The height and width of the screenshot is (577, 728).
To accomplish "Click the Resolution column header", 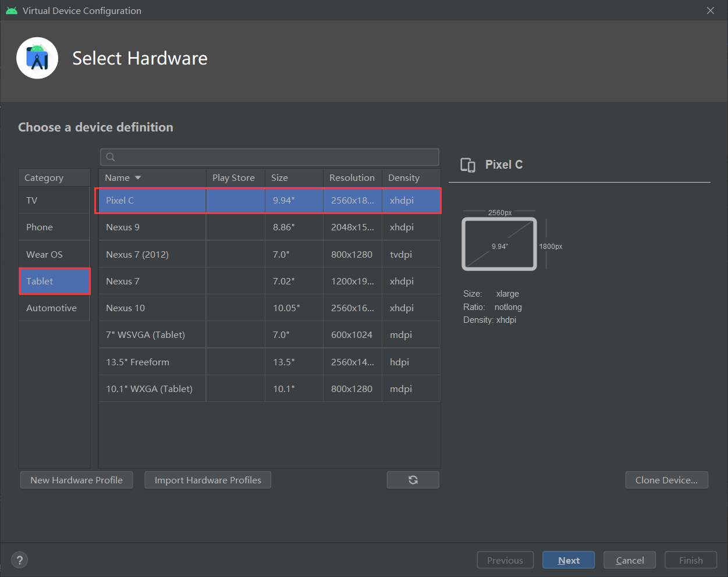I will click(x=352, y=177).
